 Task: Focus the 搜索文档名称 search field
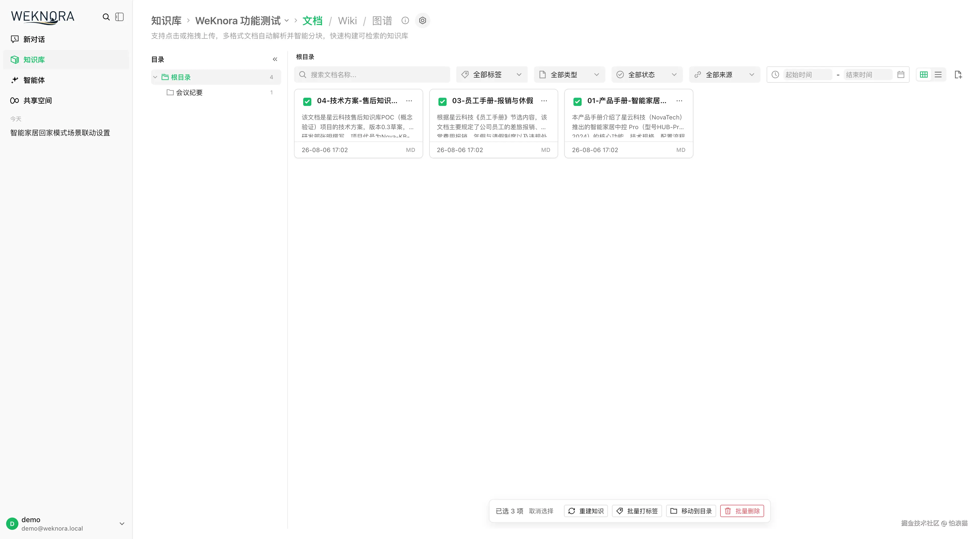coord(372,75)
